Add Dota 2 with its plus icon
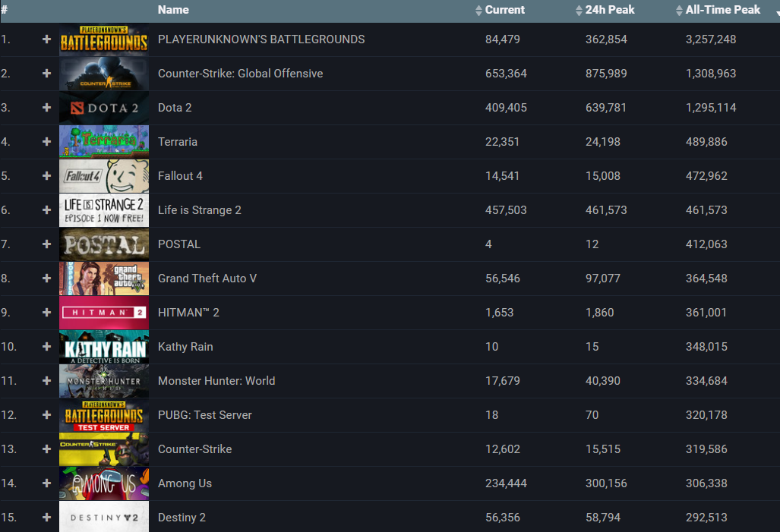Screen dimensions: 780x532 tap(47, 108)
